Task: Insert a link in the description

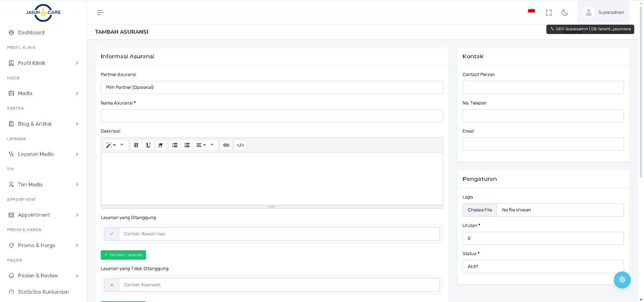Action: click(x=226, y=145)
